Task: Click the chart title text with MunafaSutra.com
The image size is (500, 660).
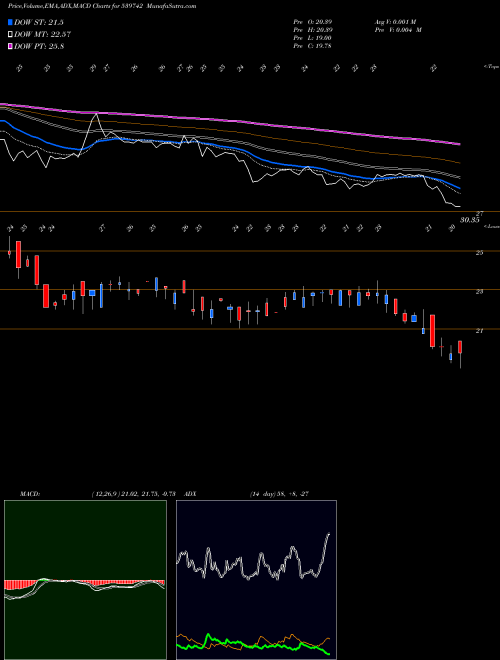Action: click(x=102, y=6)
